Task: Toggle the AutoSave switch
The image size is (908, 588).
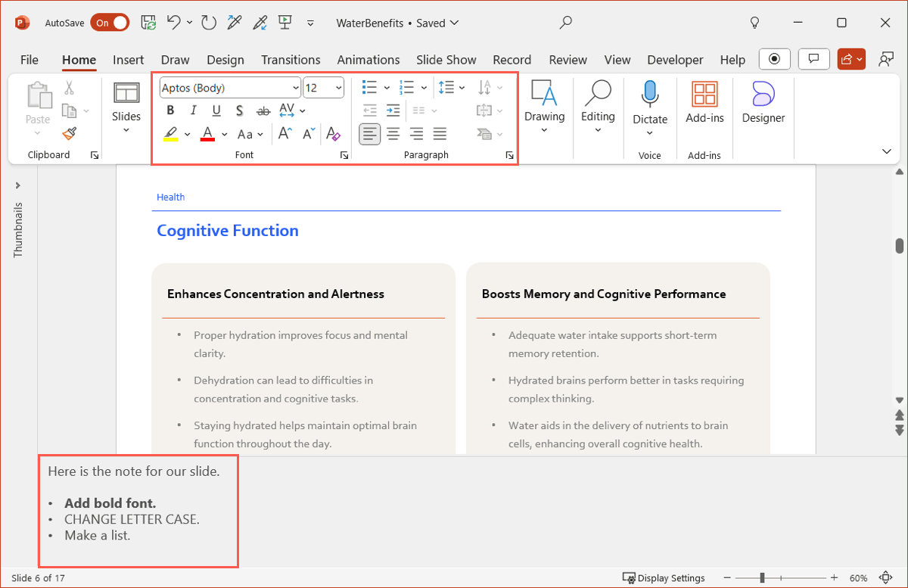Action: click(x=110, y=23)
